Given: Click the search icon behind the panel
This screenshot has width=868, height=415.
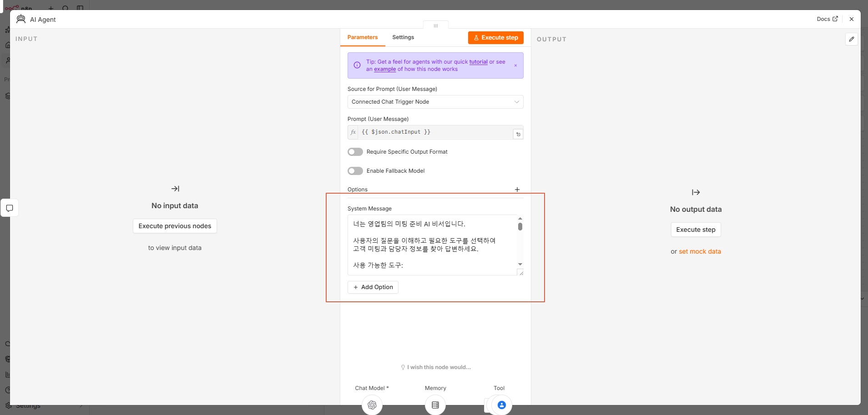Looking at the screenshot, I should point(66,8).
